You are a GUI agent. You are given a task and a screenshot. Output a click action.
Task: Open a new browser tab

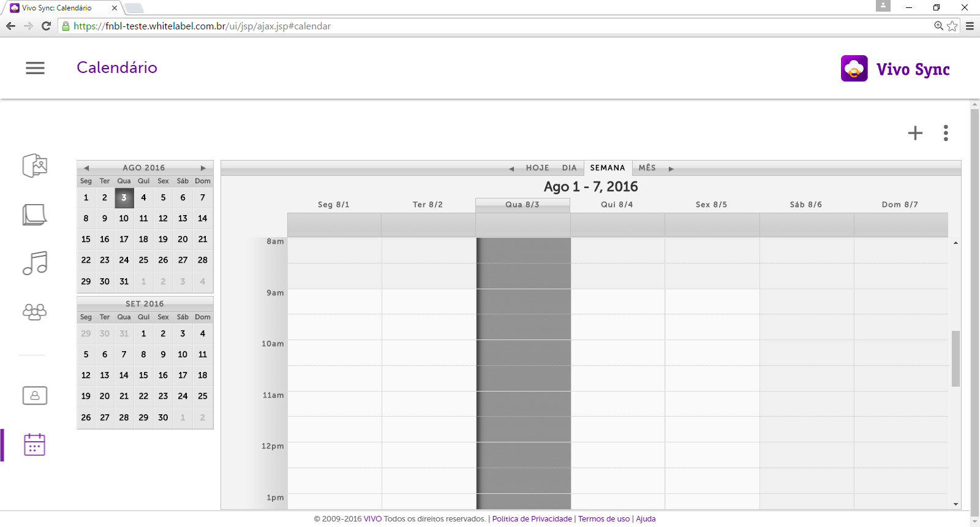134,8
